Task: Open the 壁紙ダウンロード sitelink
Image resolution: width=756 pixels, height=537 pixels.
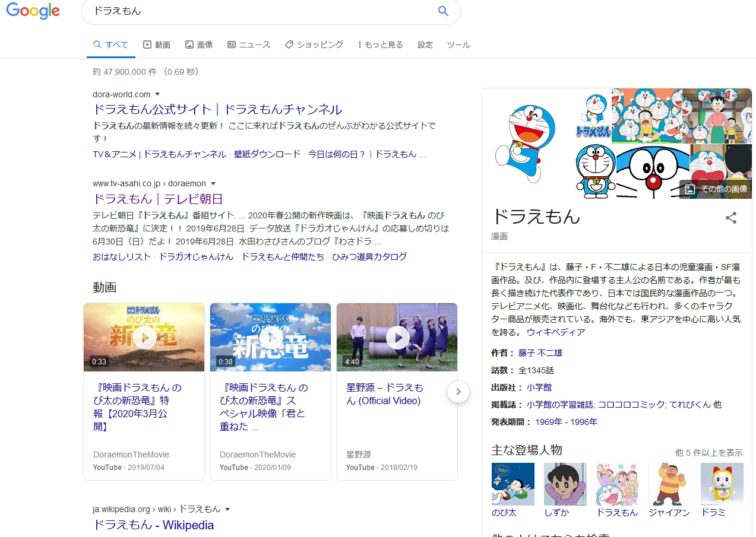Action: point(267,154)
